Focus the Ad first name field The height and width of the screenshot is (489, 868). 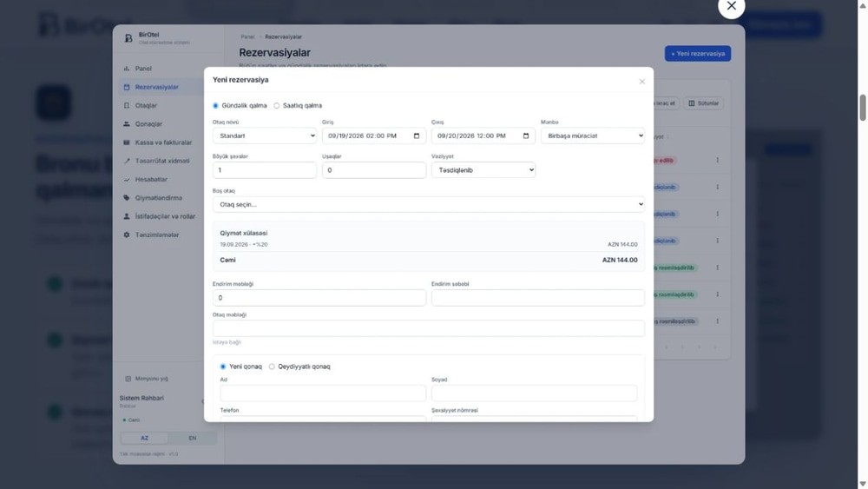click(323, 393)
